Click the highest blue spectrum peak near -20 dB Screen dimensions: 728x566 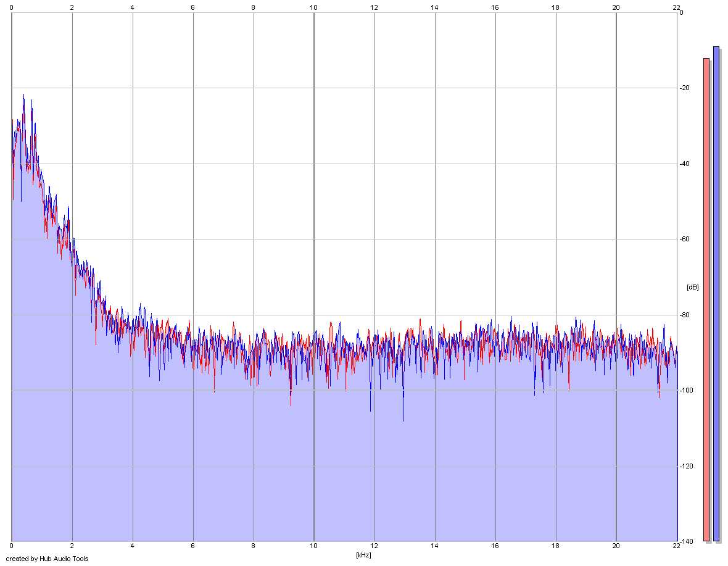point(23,95)
